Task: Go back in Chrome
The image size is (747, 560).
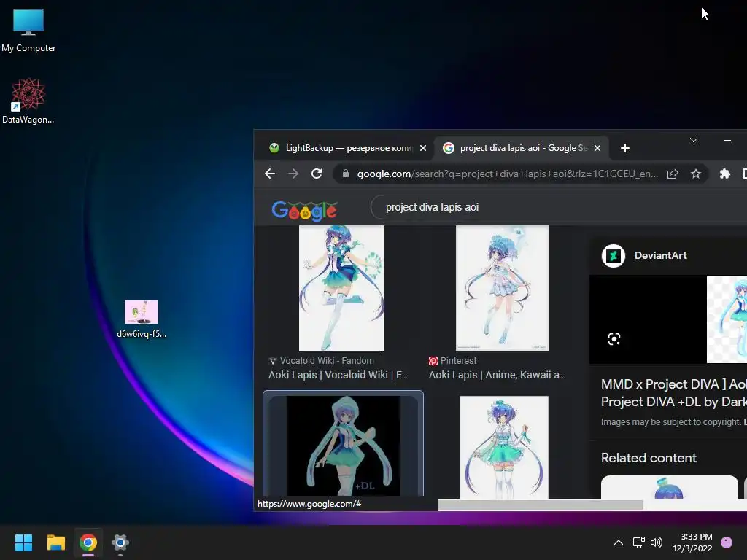Action: (x=270, y=174)
